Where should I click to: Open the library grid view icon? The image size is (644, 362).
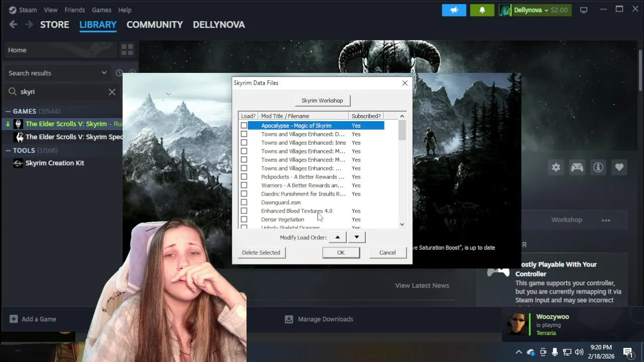pos(127,50)
